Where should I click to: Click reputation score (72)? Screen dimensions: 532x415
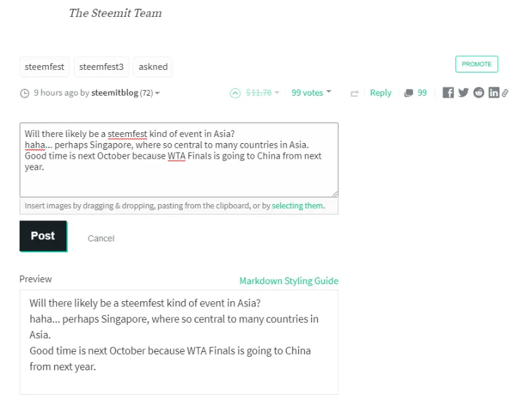(x=146, y=93)
